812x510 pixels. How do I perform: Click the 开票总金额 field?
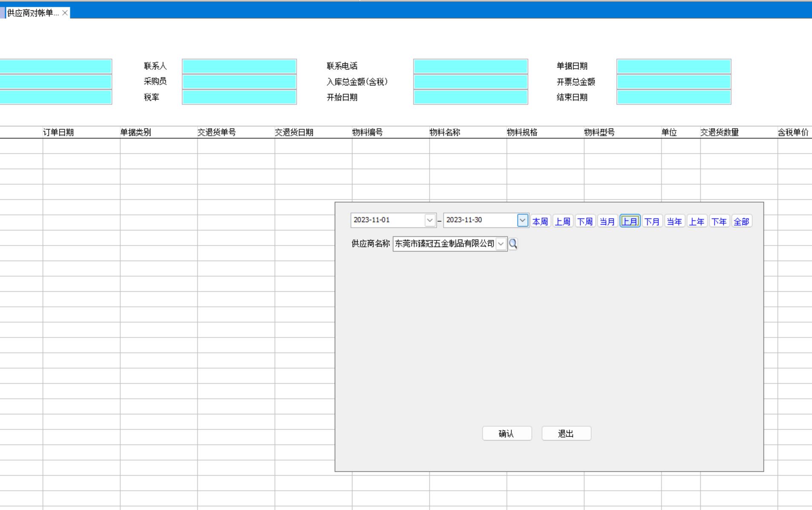coord(674,82)
